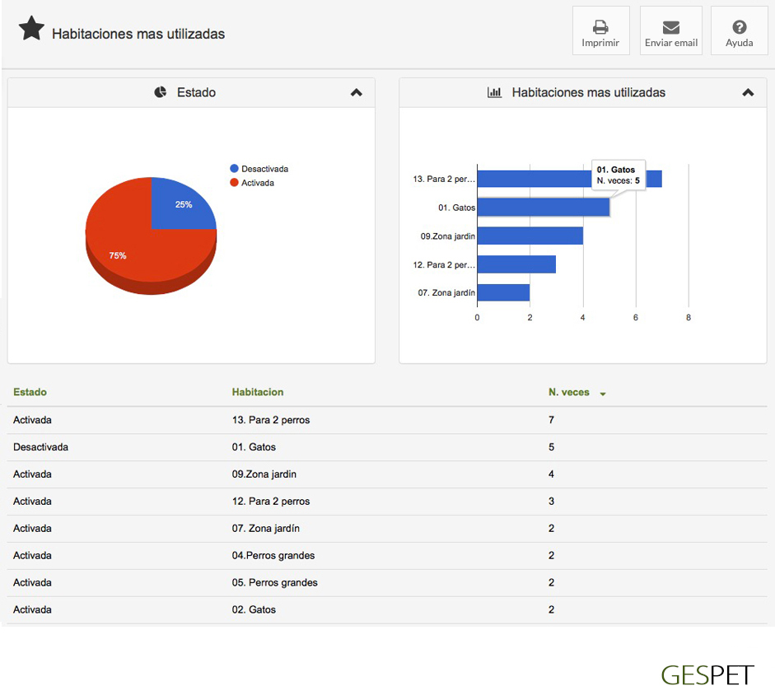This screenshot has width=775, height=700.
Task: Click the red Activada legend swatch
Action: [x=235, y=183]
